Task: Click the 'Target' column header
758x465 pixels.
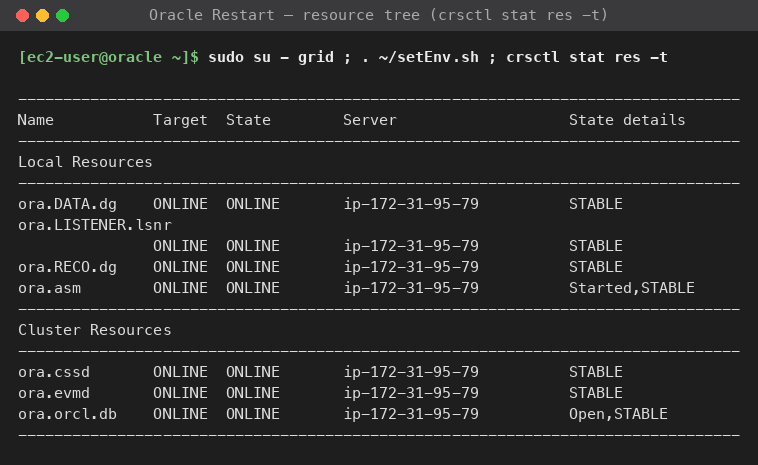Action: click(x=180, y=120)
